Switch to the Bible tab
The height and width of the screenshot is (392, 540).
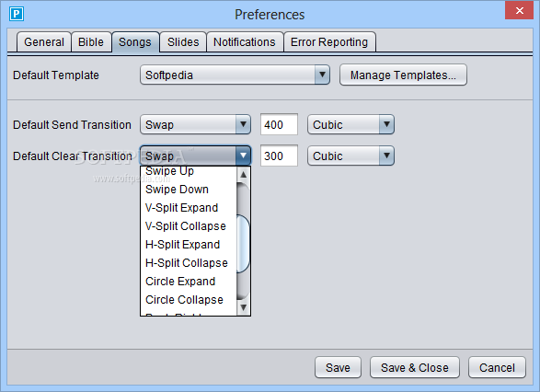[x=91, y=42]
